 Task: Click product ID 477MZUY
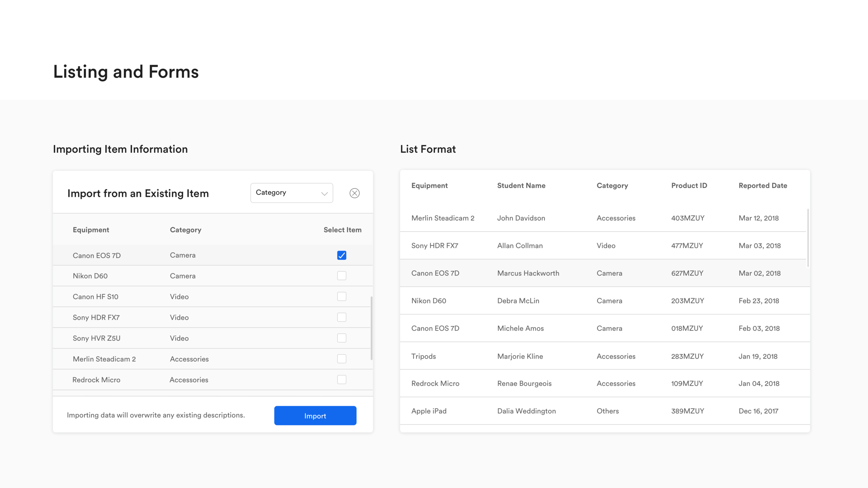pyautogui.click(x=687, y=245)
